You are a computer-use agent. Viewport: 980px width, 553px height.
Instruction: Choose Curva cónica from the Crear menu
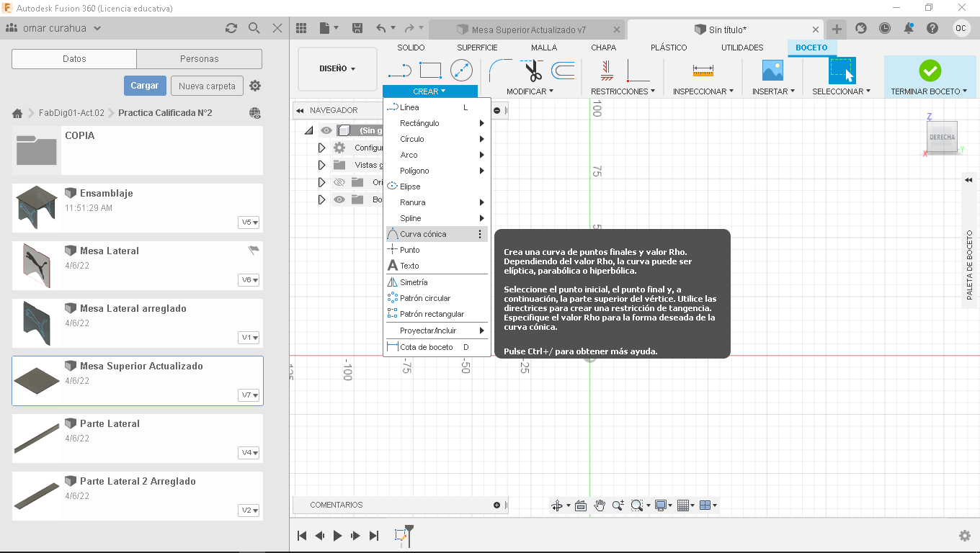(x=423, y=234)
